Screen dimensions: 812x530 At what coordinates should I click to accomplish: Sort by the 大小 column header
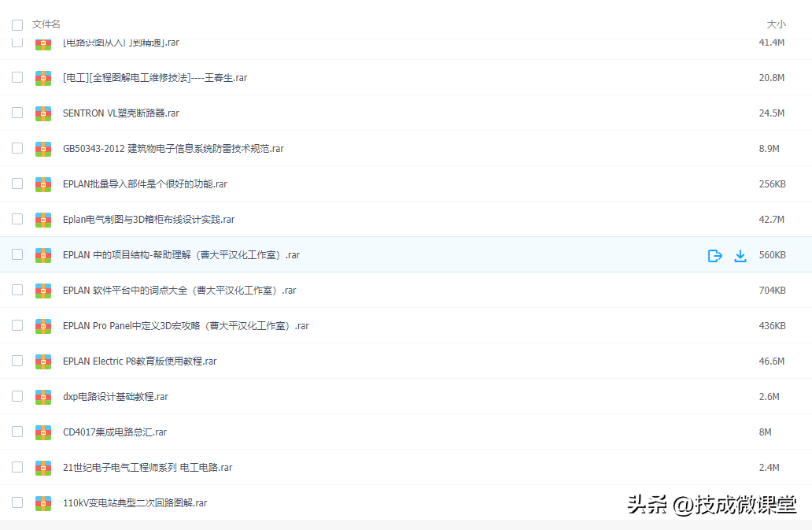776,24
